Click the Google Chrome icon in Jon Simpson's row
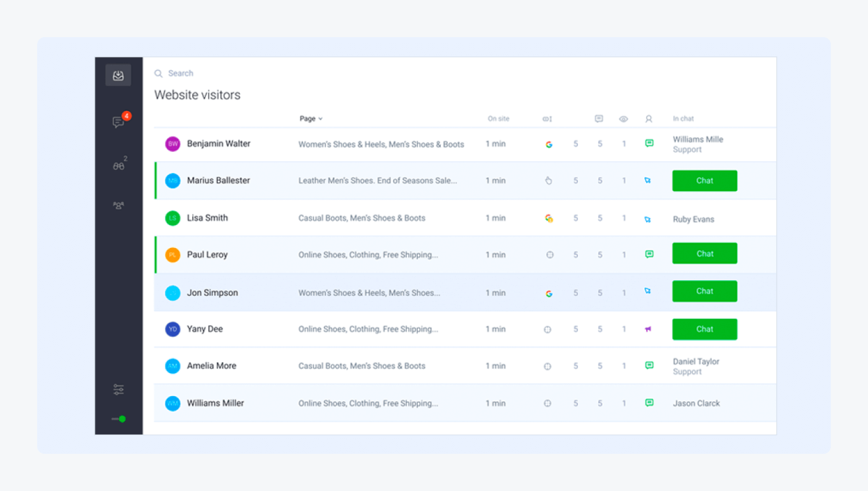Image resolution: width=868 pixels, height=491 pixels. [x=548, y=293]
